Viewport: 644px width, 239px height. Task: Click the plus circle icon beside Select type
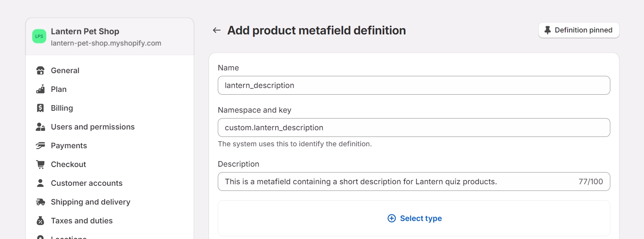pos(392,218)
